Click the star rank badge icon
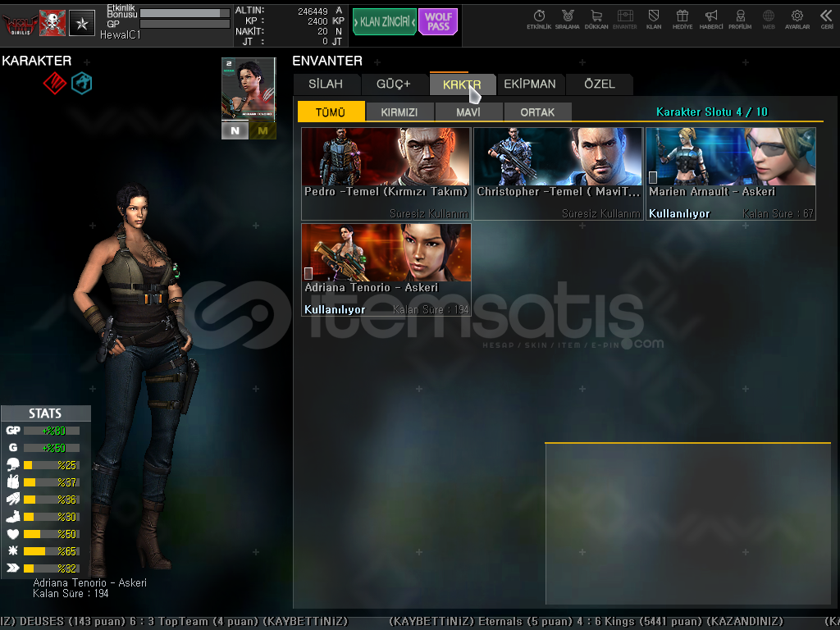The image size is (840, 630). coord(82,23)
